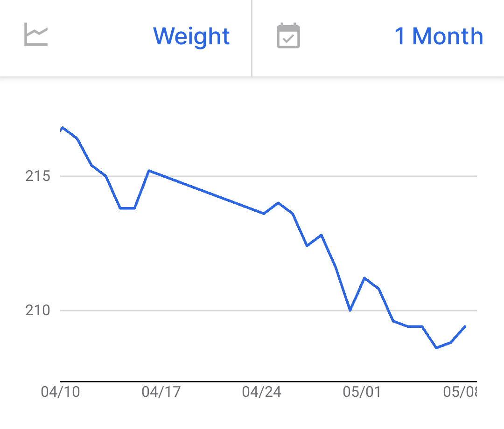Click the peak near 04/17 on the line

pyautogui.click(x=149, y=171)
